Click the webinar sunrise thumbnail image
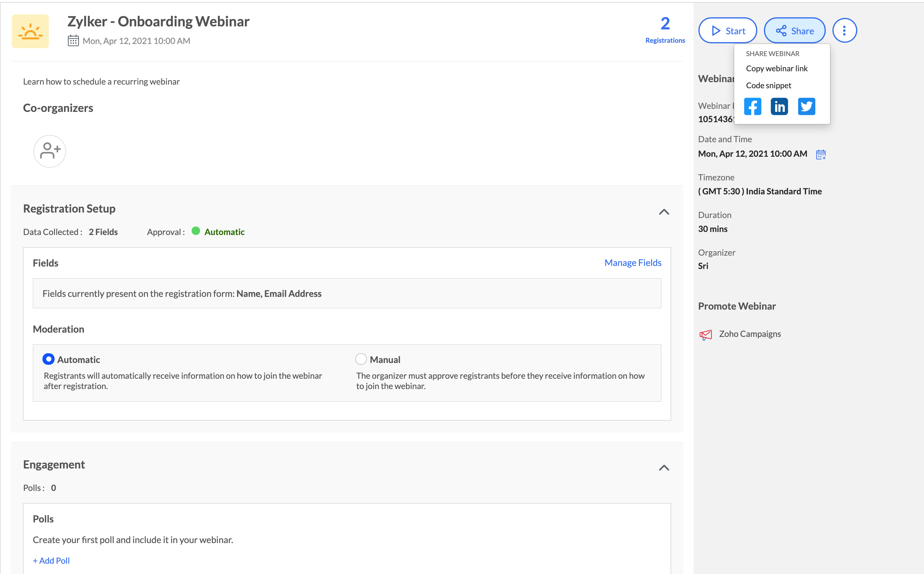The image size is (924, 574). [30, 31]
